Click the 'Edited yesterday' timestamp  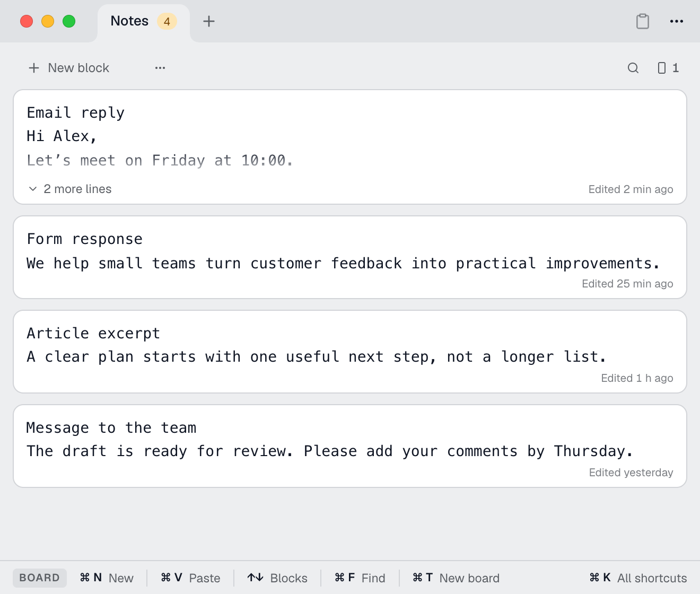[x=631, y=473]
